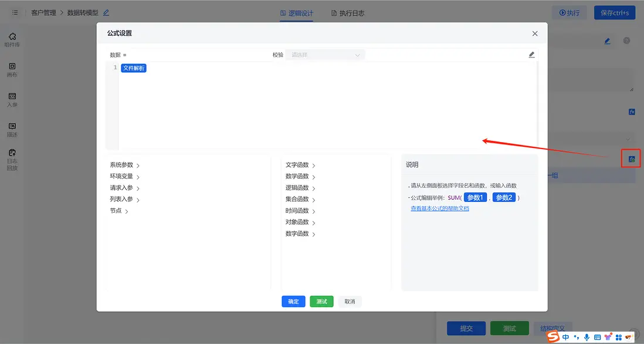The width and height of the screenshot is (644, 344).
Task: Open the 描述 description panel
Action: coord(12,130)
